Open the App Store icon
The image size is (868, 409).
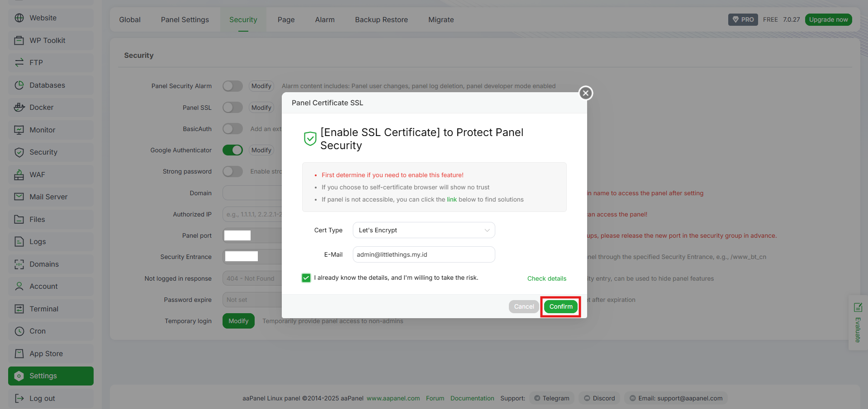(19, 353)
